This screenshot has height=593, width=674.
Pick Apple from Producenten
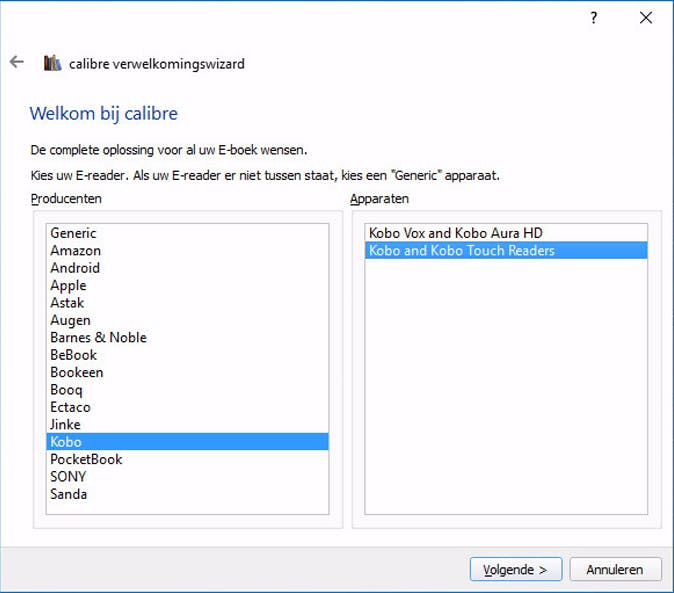(187, 285)
